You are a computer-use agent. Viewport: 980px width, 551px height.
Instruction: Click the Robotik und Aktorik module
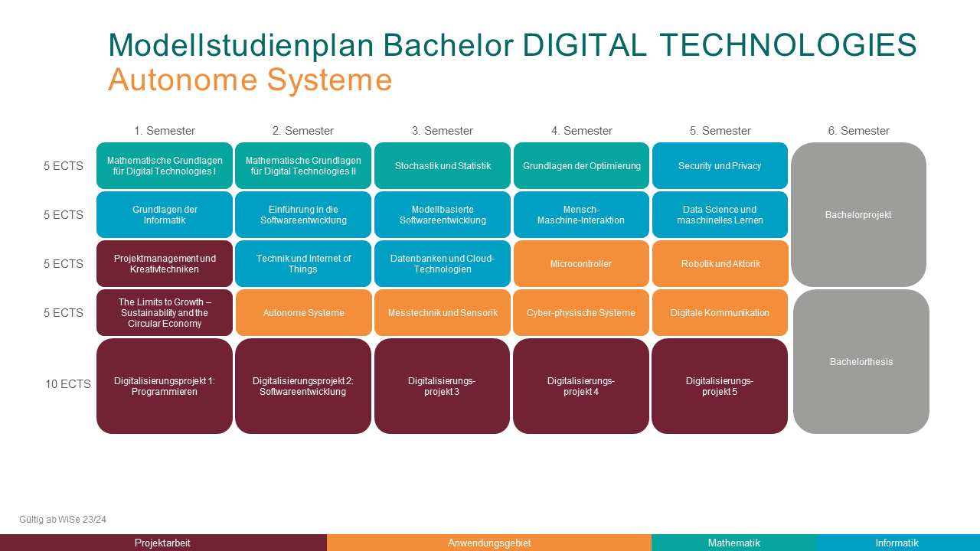pyautogui.click(x=720, y=263)
